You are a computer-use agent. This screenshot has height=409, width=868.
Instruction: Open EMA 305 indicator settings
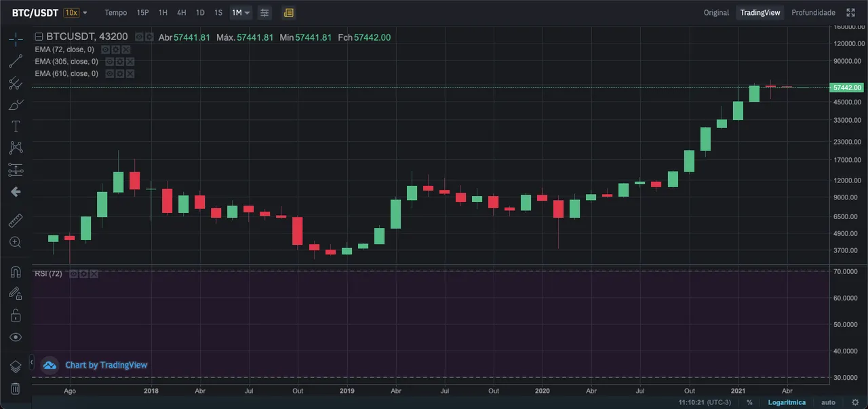[119, 62]
